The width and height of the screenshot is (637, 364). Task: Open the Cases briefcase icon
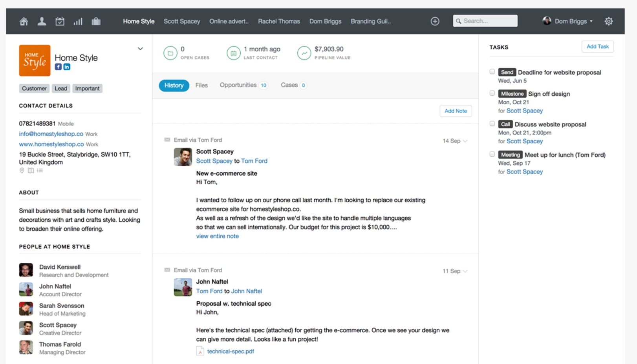pyautogui.click(x=96, y=22)
